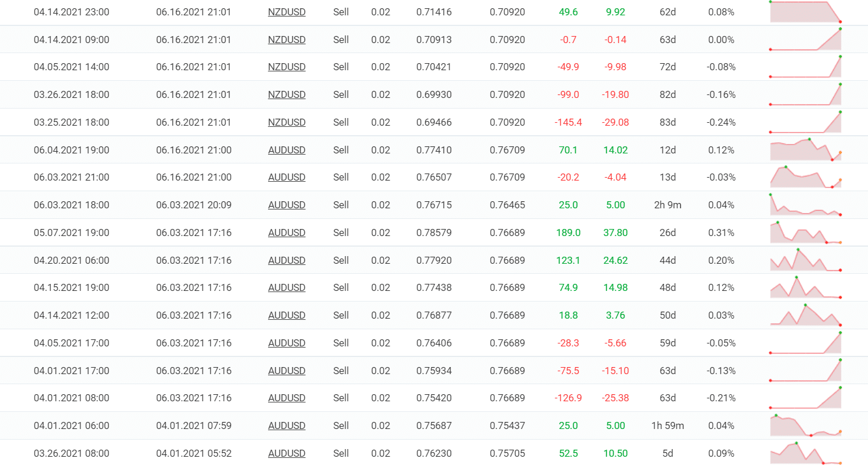Select the duration cell 44d
868x465 pixels.
click(x=668, y=260)
